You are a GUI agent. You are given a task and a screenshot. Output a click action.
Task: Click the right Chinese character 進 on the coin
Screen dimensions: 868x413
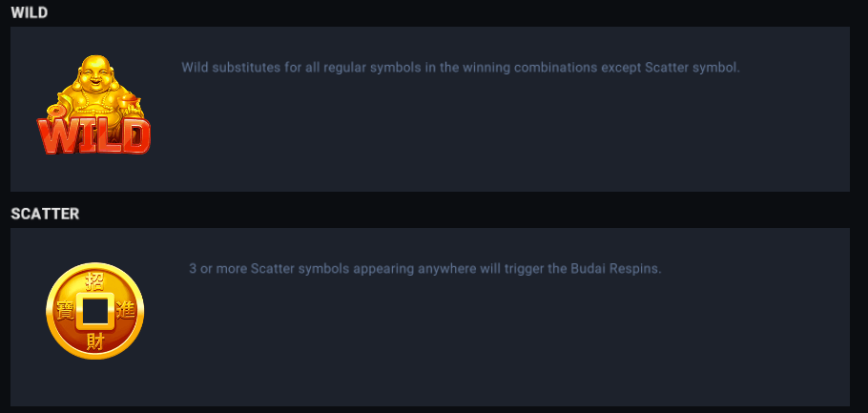coord(124,312)
